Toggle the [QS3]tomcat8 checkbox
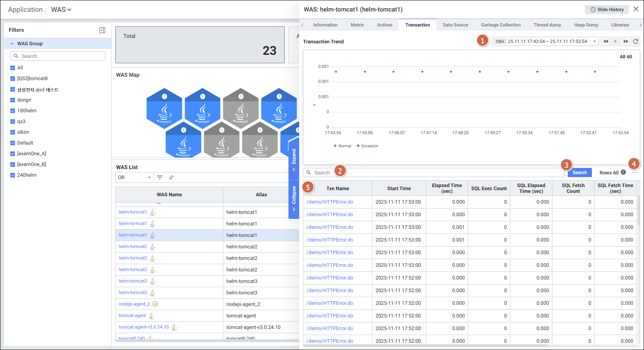Screen dimensions: 644x350 tap(13, 79)
